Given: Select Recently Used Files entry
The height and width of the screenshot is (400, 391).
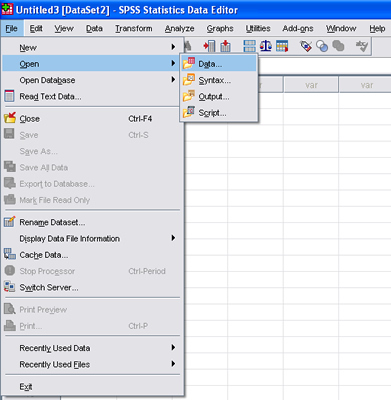Looking at the screenshot, I should [x=92, y=364].
